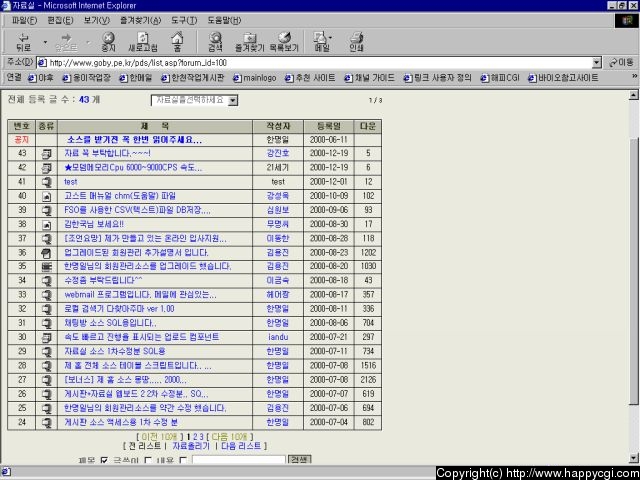Open the address bar dropdown arrow
Viewport: 640px width, 480px height.
click(x=597, y=62)
